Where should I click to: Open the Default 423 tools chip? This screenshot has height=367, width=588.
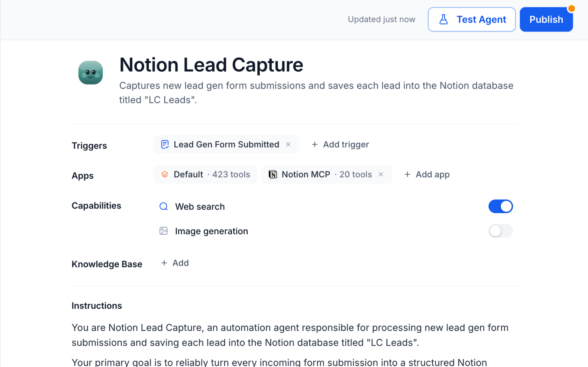click(x=205, y=174)
